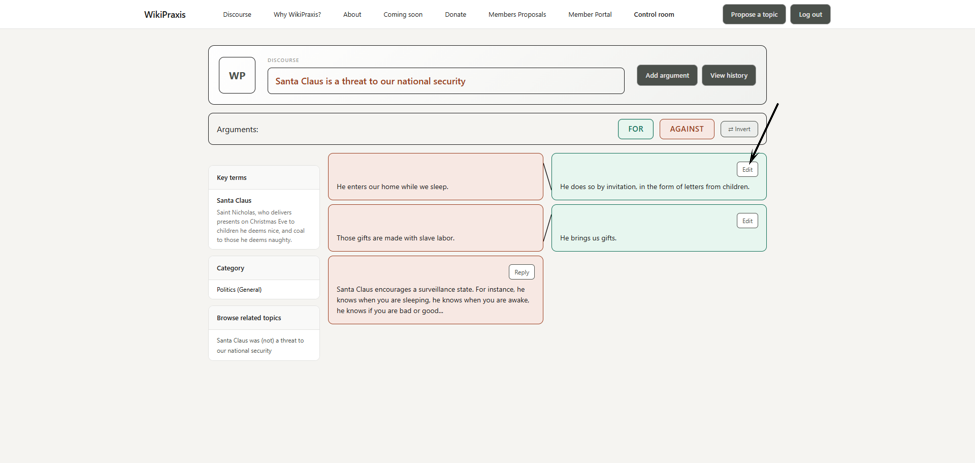Open the Member Portal
This screenshot has width=975, height=463.
(x=590, y=14)
